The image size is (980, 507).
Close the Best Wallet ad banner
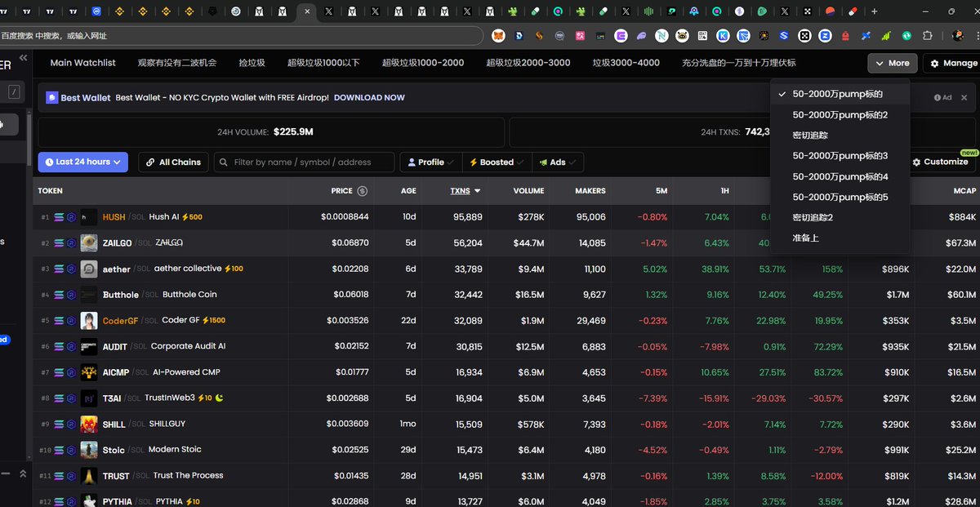pos(964,97)
